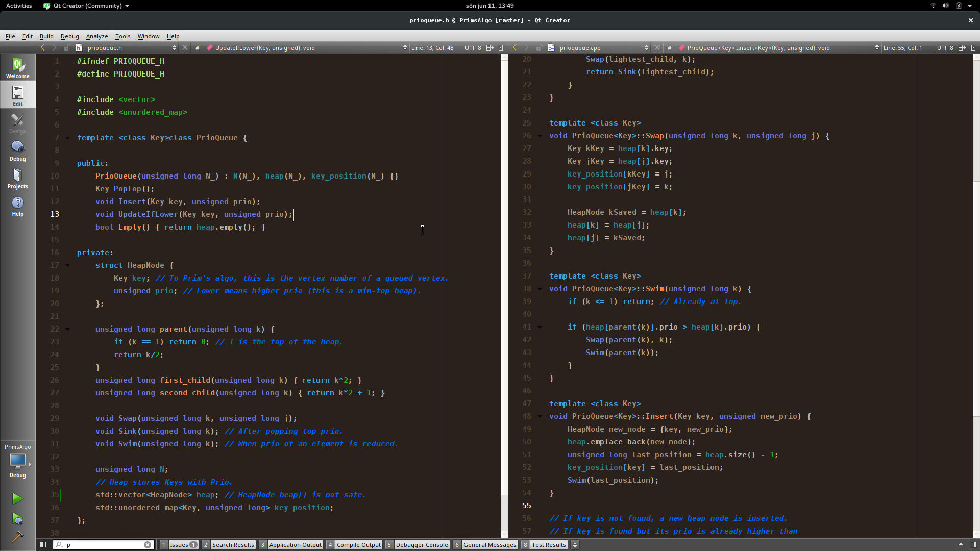This screenshot has width=980, height=551.
Task: Open the Analyze menu
Action: tap(96, 36)
